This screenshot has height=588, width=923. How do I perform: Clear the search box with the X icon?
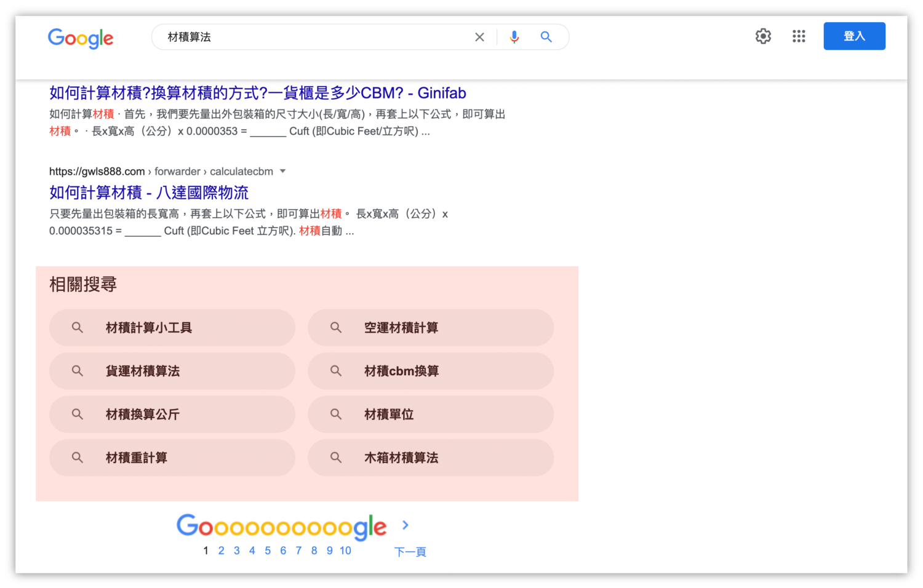point(479,37)
